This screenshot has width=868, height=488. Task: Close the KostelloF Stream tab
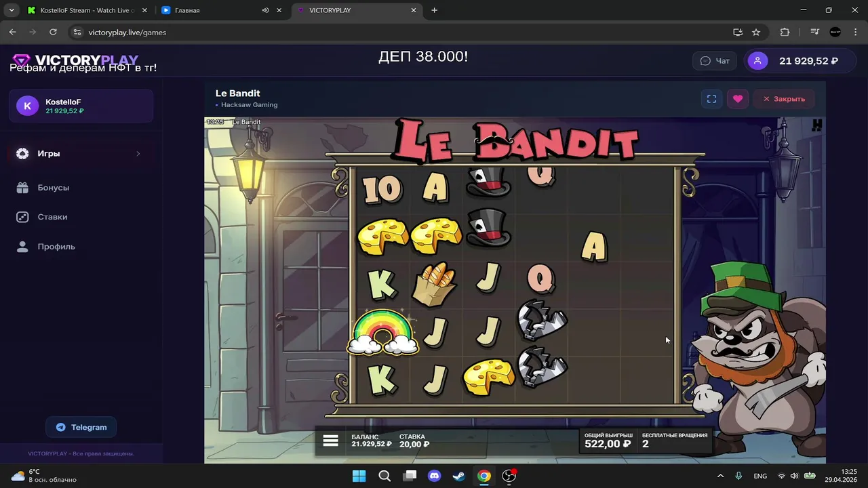pyautogui.click(x=144, y=10)
